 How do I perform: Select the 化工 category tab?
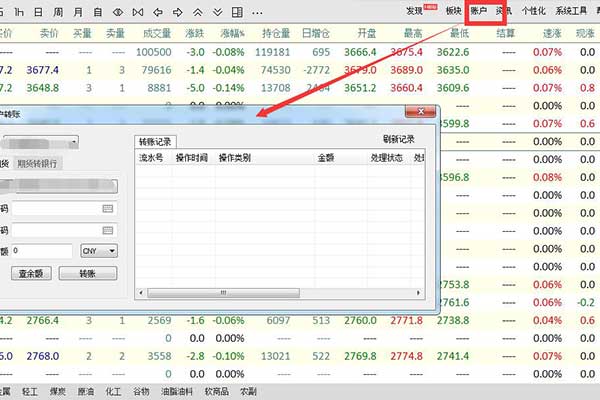[113, 392]
